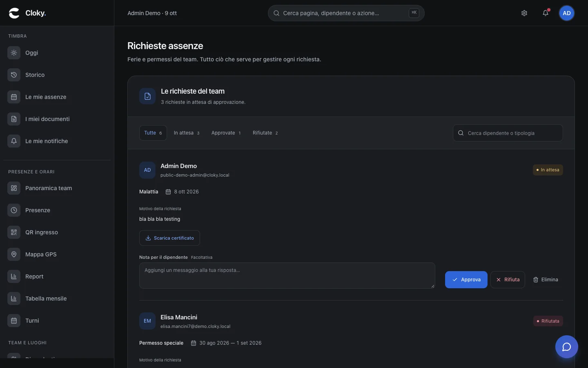Click the Rifiutata status badge
The width and height of the screenshot is (588, 368).
548,321
